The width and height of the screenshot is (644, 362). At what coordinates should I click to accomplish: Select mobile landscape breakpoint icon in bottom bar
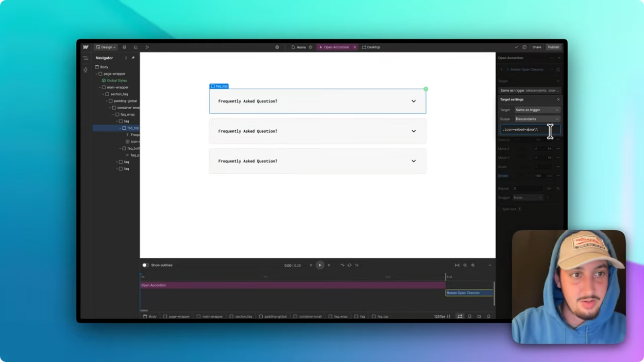click(x=479, y=316)
